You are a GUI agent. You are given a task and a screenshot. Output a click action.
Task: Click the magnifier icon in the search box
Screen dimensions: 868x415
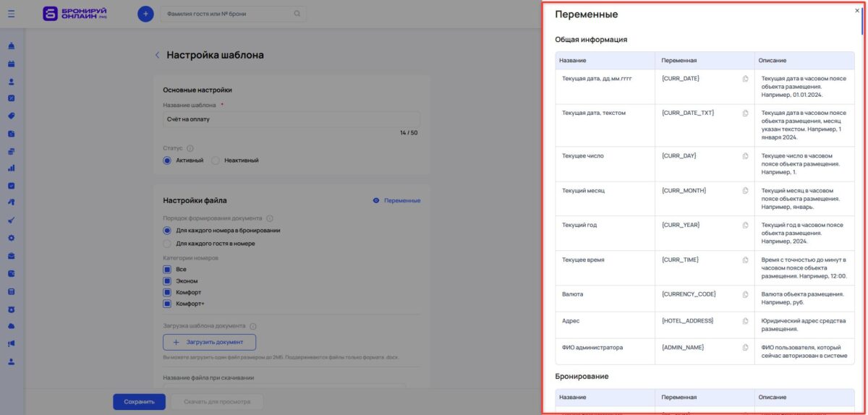click(297, 13)
